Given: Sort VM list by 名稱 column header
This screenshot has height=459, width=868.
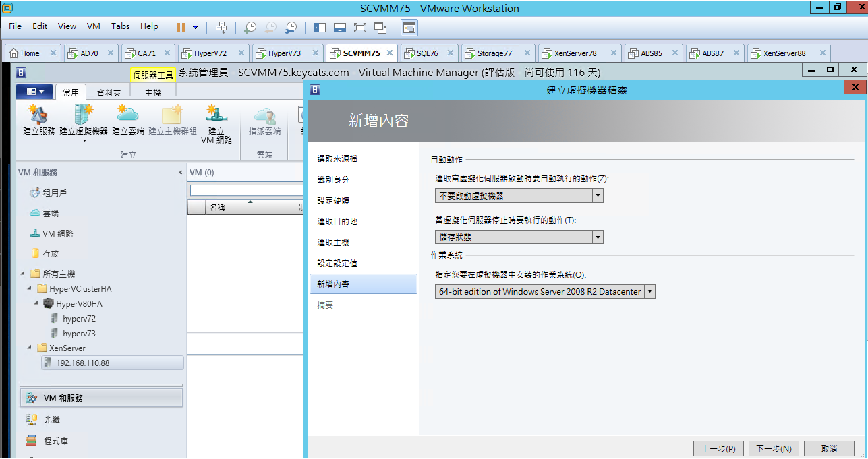Looking at the screenshot, I should click(x=250, y=207).
